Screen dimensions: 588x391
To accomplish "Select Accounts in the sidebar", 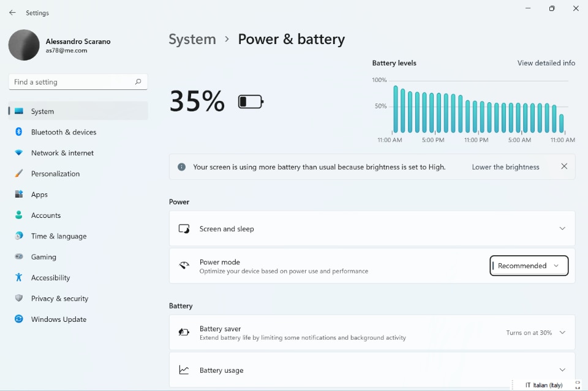I will (x=46, y=215).
